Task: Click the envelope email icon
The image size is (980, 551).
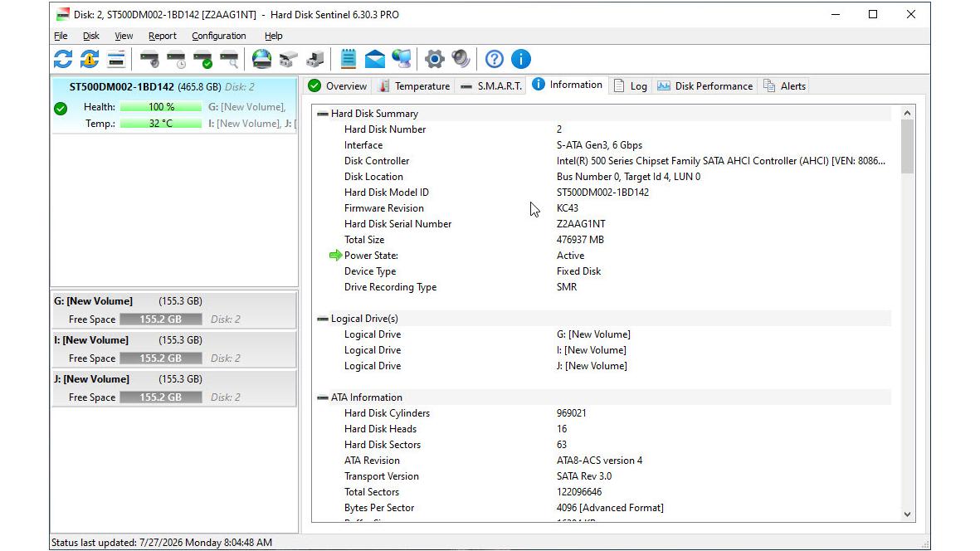Action: 375,60
